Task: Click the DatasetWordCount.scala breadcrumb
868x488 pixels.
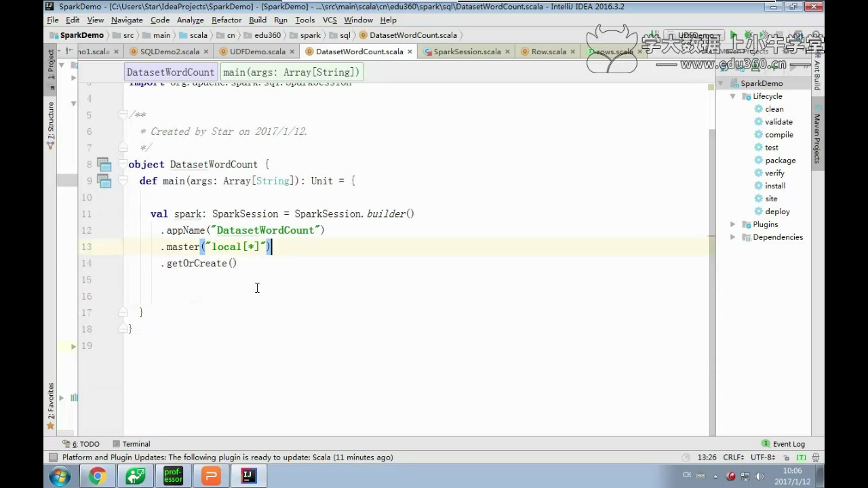Action: [408, 35]
